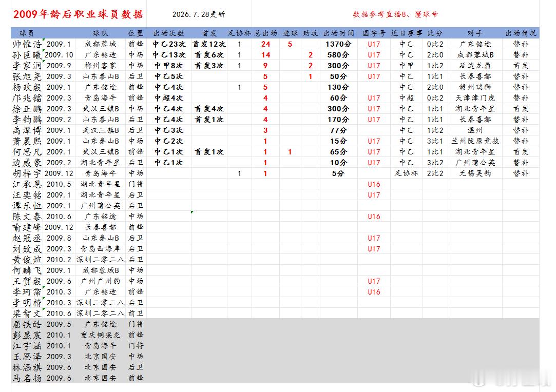The width and height of the screenshot is (556, 392).
Task: Click the 近日赛事 column header
Action: (407, 33)
